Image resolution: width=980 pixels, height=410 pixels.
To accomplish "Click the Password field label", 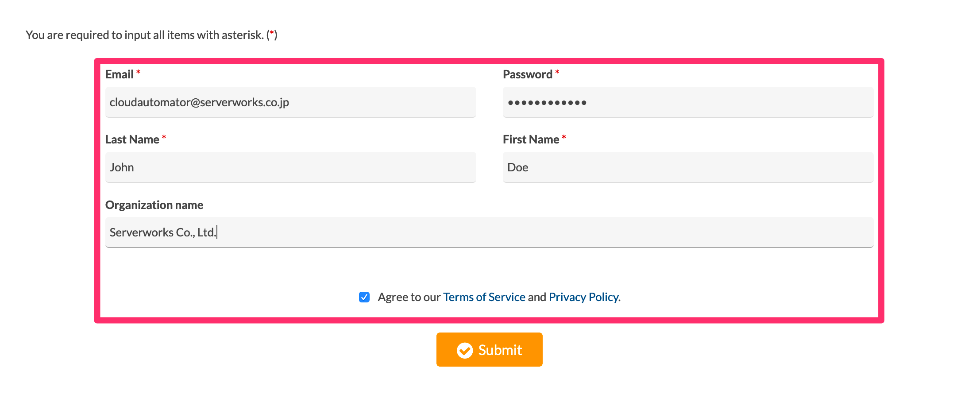I will tap(527, 74).
